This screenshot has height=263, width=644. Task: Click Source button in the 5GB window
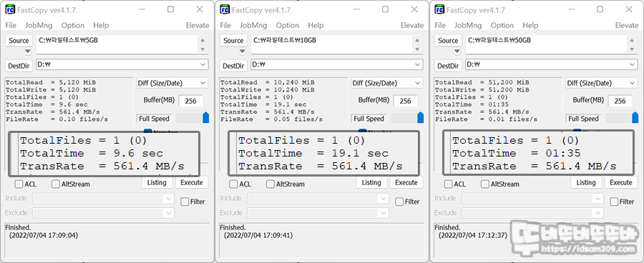pos(19,41)
